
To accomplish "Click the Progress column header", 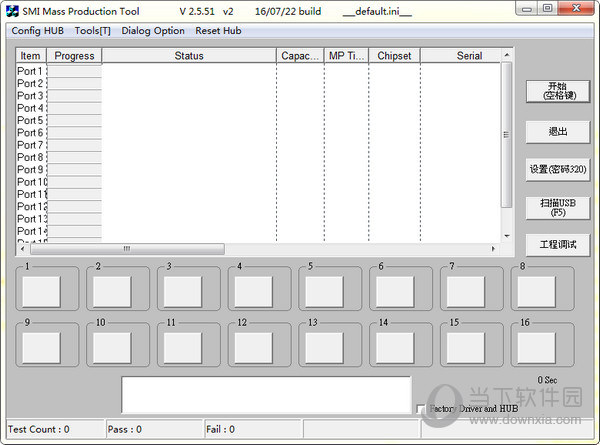I will click(74, 56).
